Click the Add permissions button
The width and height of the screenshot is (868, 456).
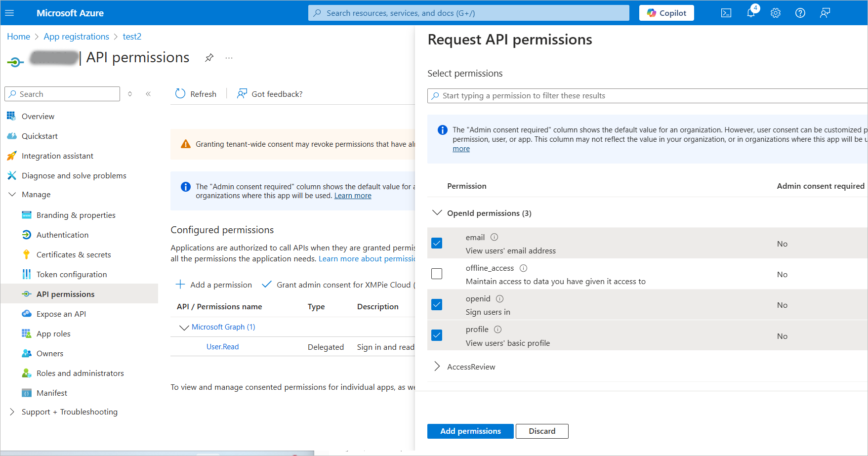[470, 431]
